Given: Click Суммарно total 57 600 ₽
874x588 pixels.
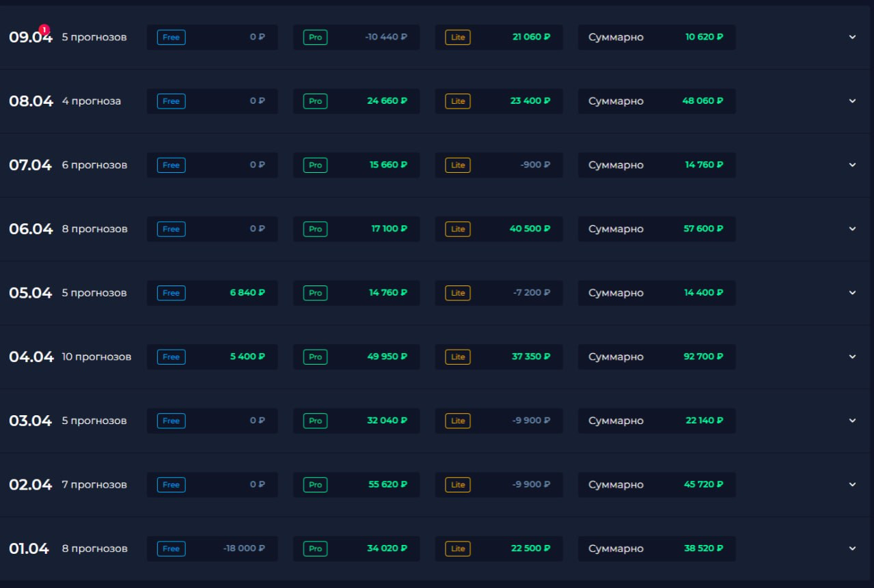Looking at the screenshot, I should [x=703, y=229].
